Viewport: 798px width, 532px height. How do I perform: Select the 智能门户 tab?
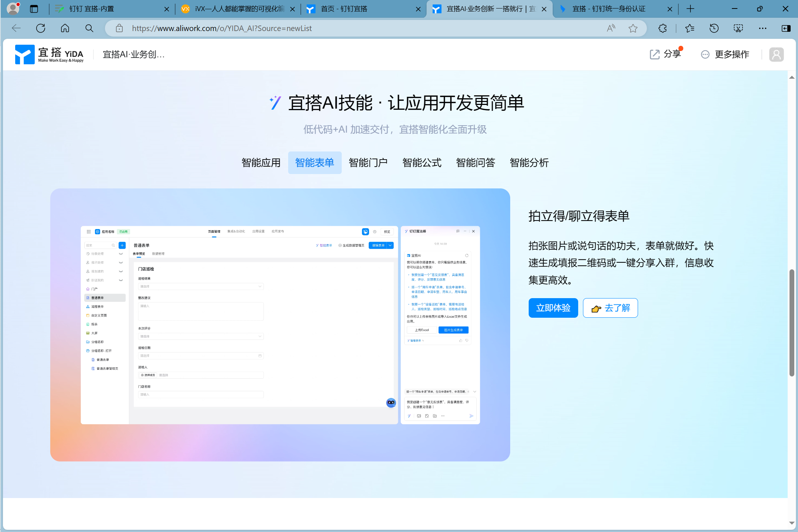tap(368, 163)
